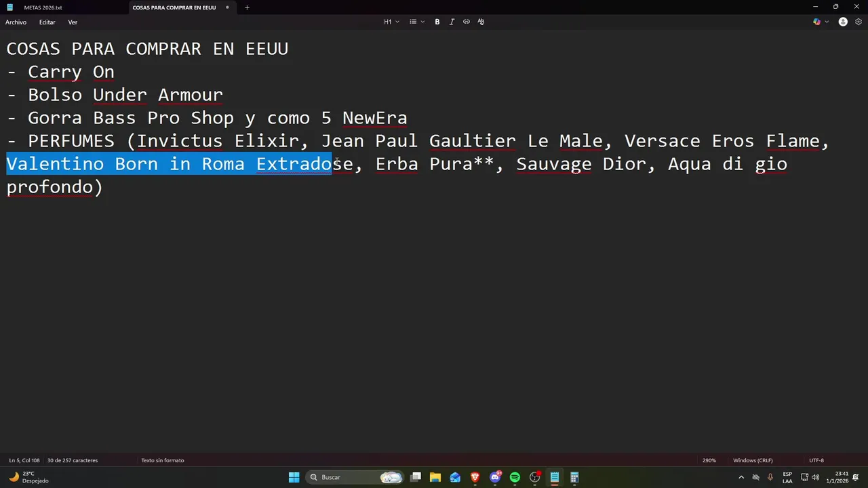Screen dimensions: 868x488
Task: Open the list style dropdown
Action: point(416,22)
